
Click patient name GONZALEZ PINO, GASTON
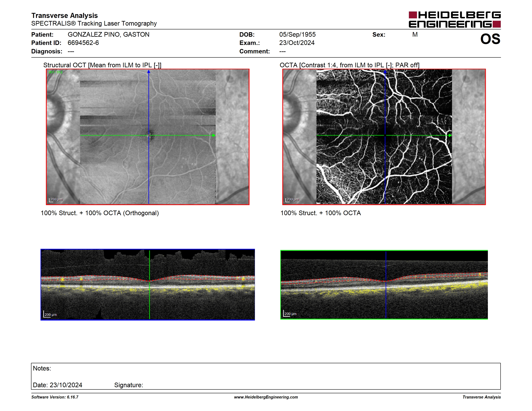click(108, 35)
